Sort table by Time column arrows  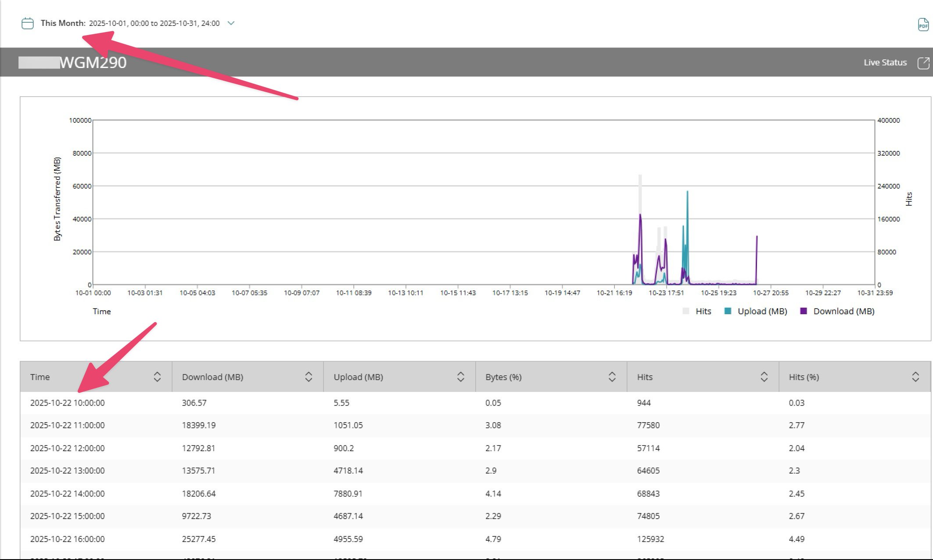point(157,377)
